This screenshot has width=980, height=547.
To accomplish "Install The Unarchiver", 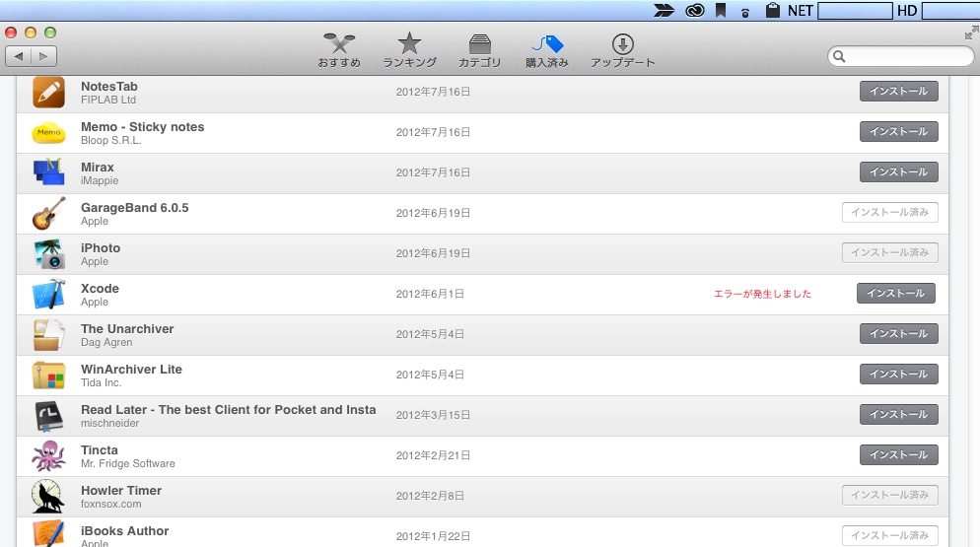I will (899, 334).
